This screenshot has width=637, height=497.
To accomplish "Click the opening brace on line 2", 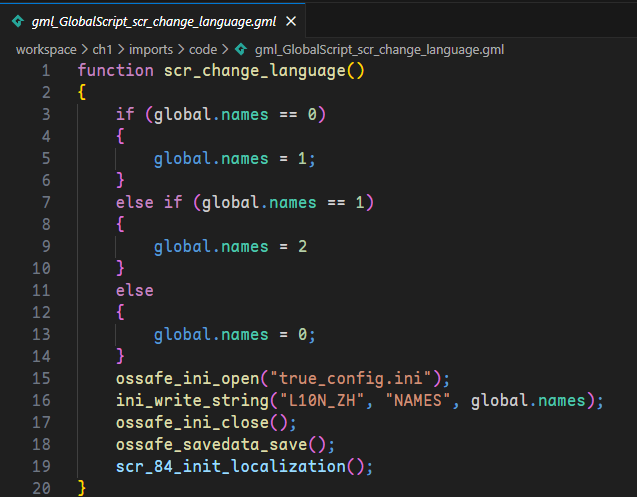I will (82, 93).
